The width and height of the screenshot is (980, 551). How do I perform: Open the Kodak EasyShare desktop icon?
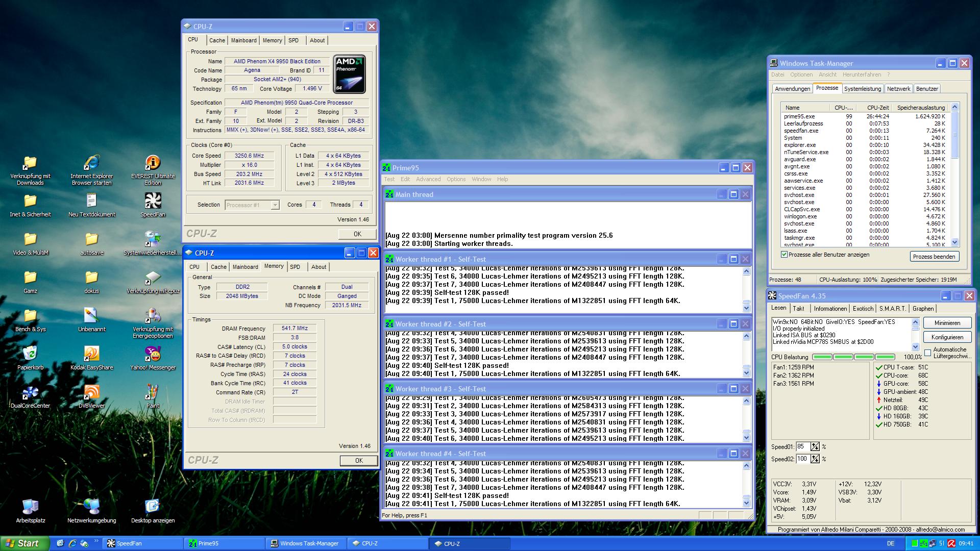(x=92, y=354)
